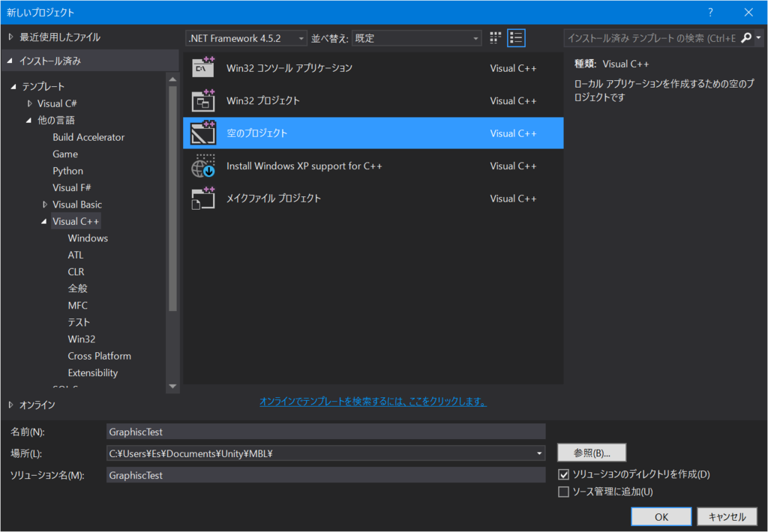768x532 pixels.
Task: Select Windows under Visual C++
Action: pyautogui.click(x=88, y=238)
